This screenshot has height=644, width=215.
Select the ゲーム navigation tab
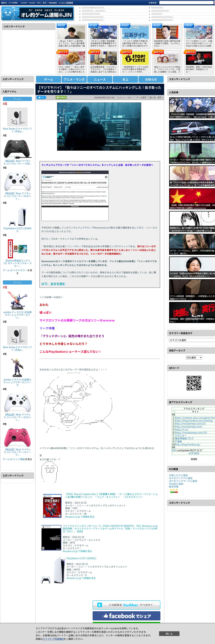[x=48, y=79]
